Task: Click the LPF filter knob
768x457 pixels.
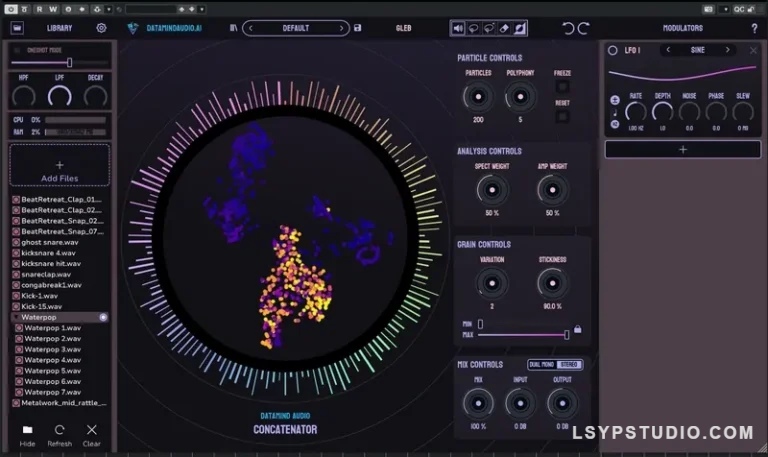Action: coord(59,96)
